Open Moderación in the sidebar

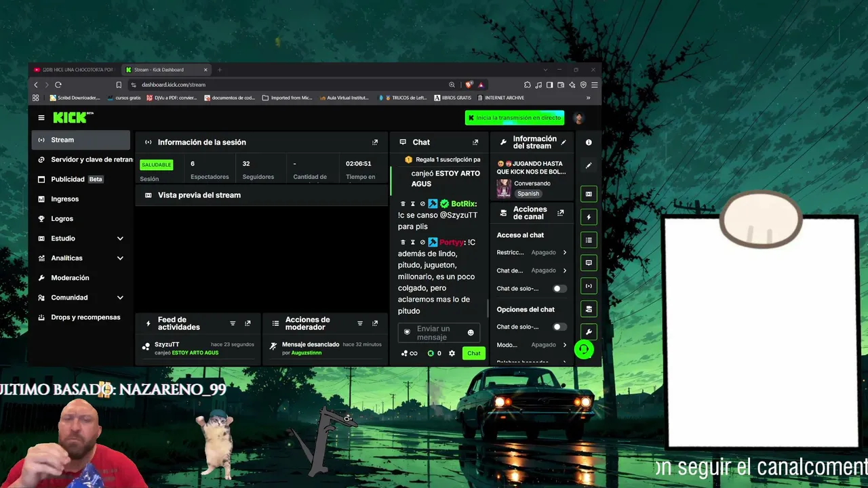click(x=81, y=278)
